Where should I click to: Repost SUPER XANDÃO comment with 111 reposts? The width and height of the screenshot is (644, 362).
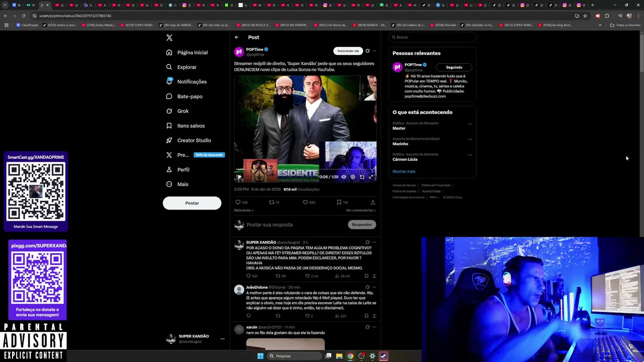(280, 276)
